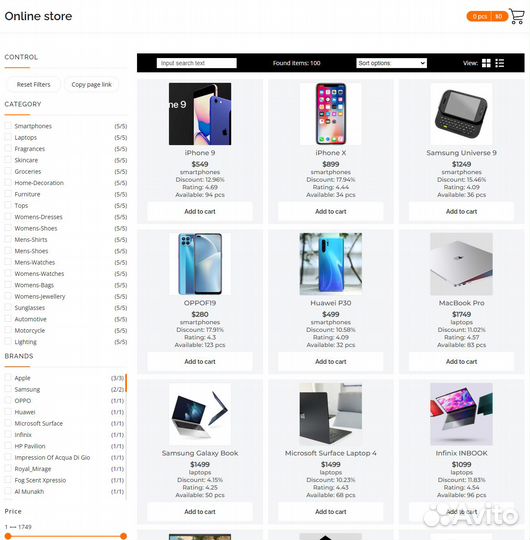Open the shopping cart icon
The image size is (530, 540).
(517, 16)
